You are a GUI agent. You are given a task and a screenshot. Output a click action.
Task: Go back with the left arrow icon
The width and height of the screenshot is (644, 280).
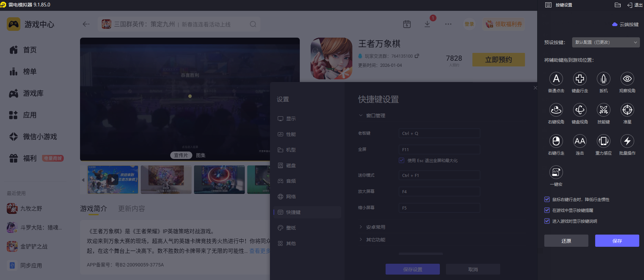point(86,24)
